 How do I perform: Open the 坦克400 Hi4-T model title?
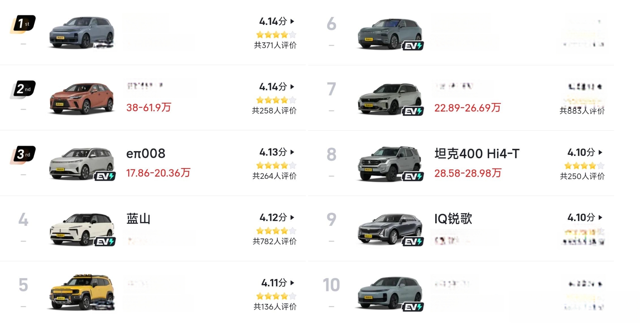tap(477, 154)
